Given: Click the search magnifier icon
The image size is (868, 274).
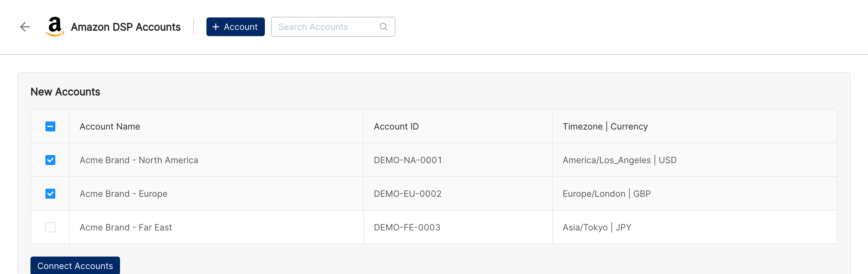Looking at the screenshot, I should point(383,27).
